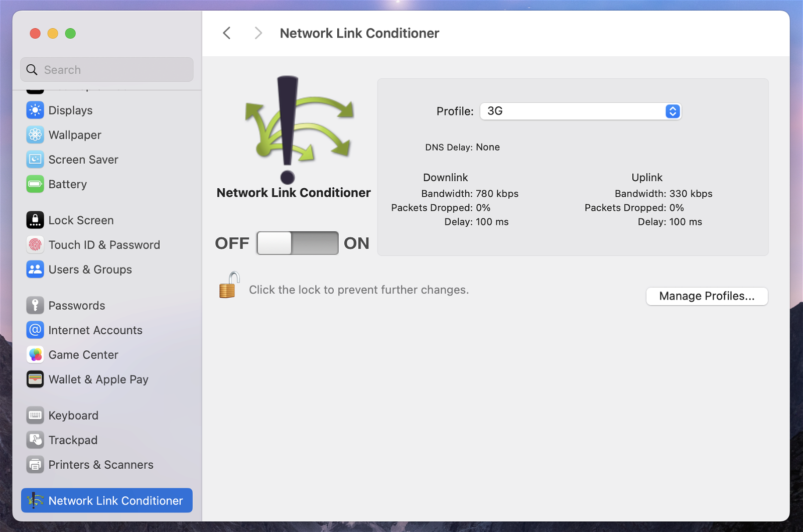Select the Battery icon in sidebar

pyautogui.click(x=35, y=184)
